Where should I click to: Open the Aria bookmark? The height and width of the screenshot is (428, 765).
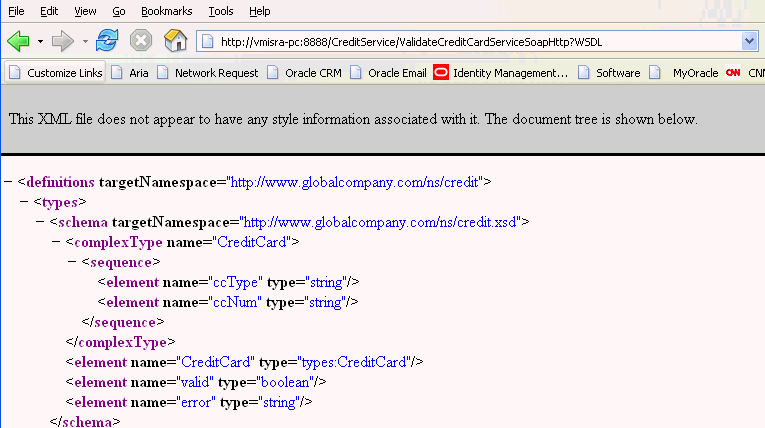pyautogui.click(x=130, y=73)
